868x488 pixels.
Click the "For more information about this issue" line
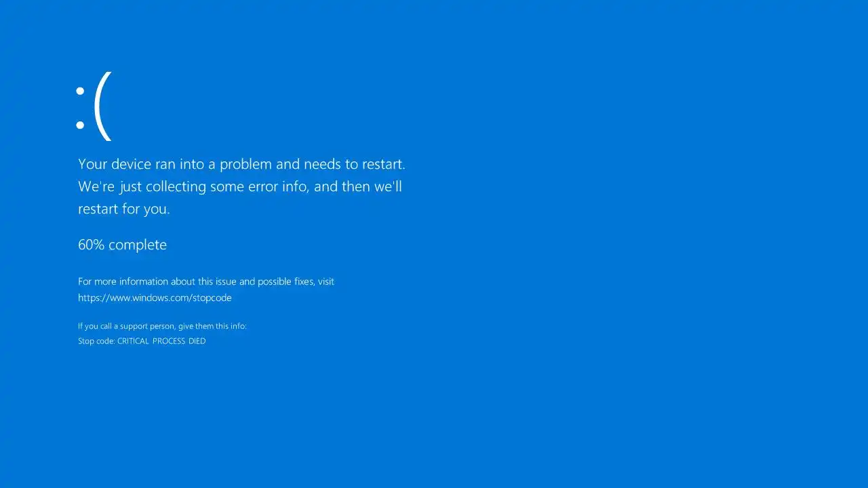(206, 281)
